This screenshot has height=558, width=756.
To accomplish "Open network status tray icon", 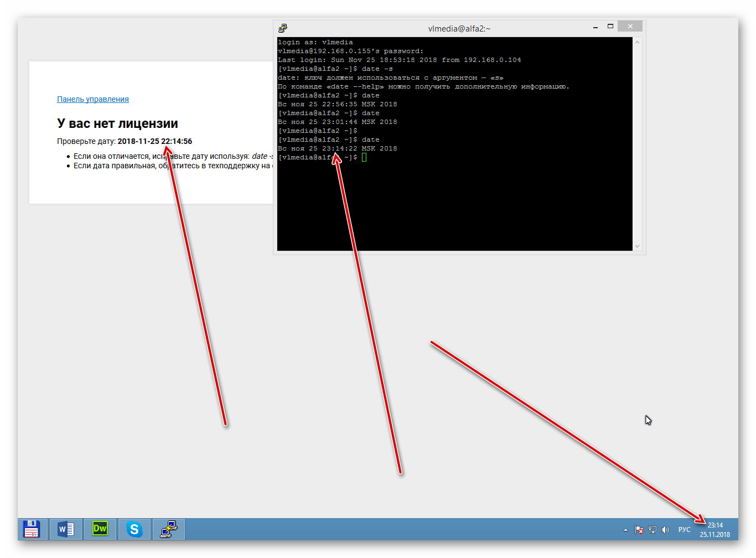I will (652, 530).
